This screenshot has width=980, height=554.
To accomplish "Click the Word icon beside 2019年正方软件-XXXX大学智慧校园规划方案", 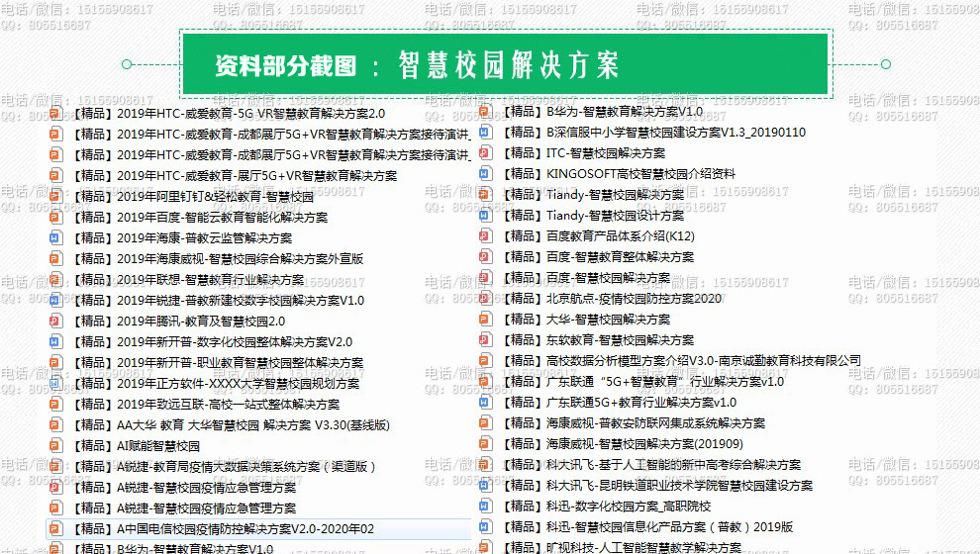I will point(55,384).
